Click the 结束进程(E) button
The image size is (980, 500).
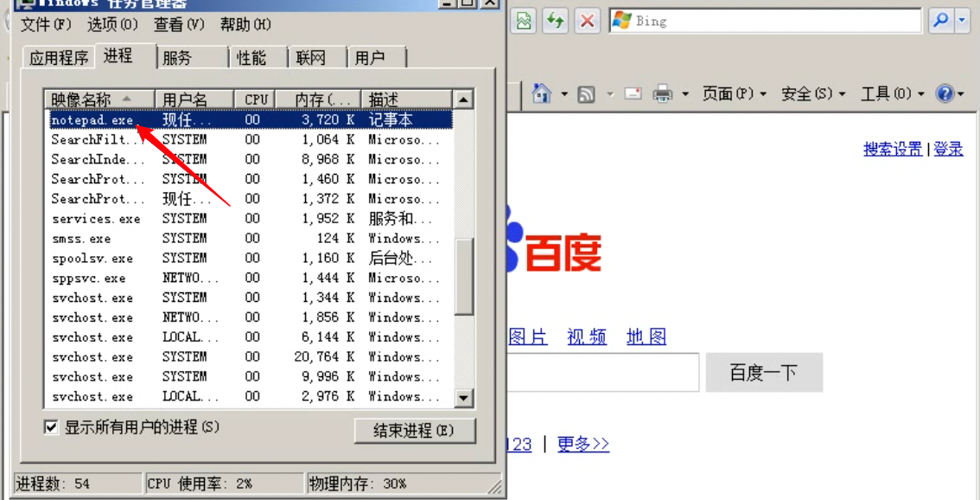coord(414,431)
